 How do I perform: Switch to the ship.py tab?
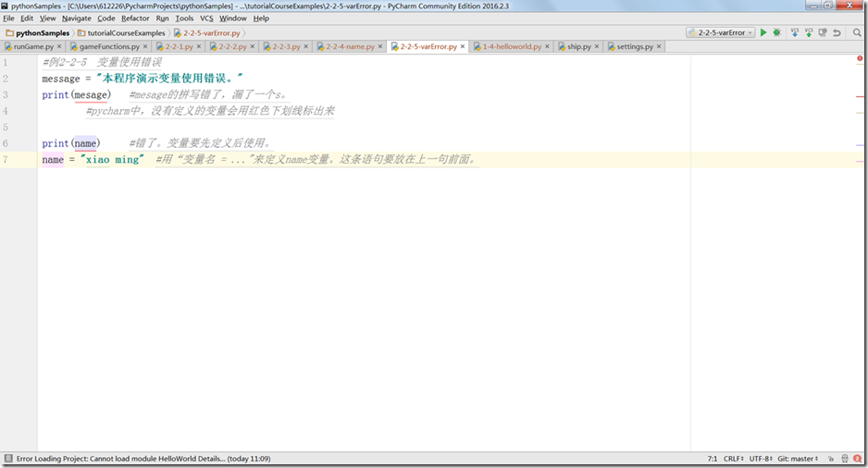click(x=579, y=46)
